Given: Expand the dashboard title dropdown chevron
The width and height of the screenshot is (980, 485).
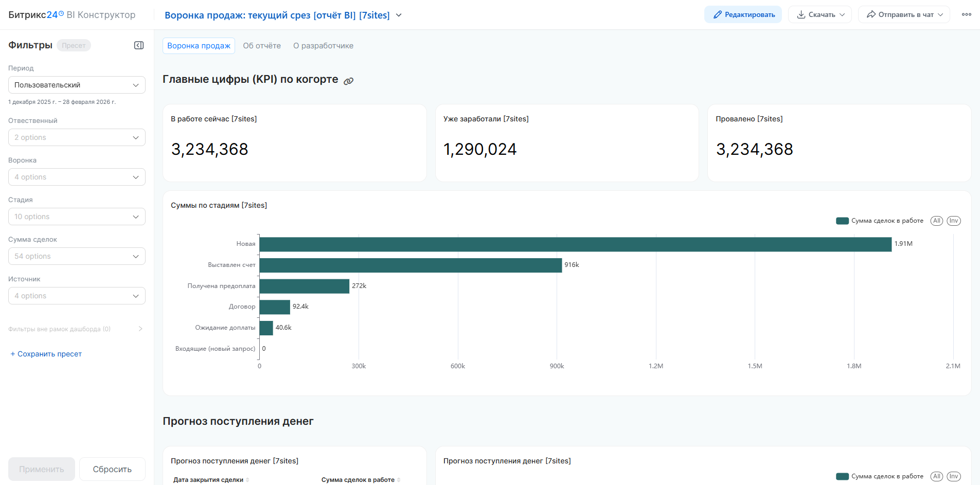Looking at the screenshot, I should 399,15.
